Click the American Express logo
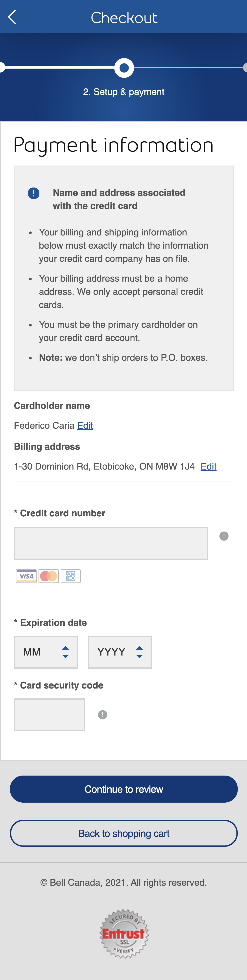The height and width of the screenshot is (980, 247). [70, 576]
